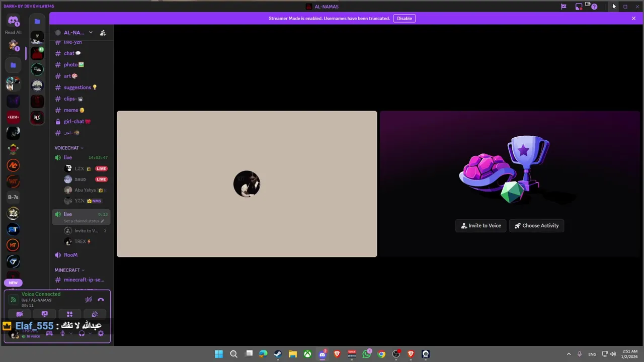Viewport: 644px width, 362px height.
Task: Click Invite to Voice row in sidebar
Action: 87,231
